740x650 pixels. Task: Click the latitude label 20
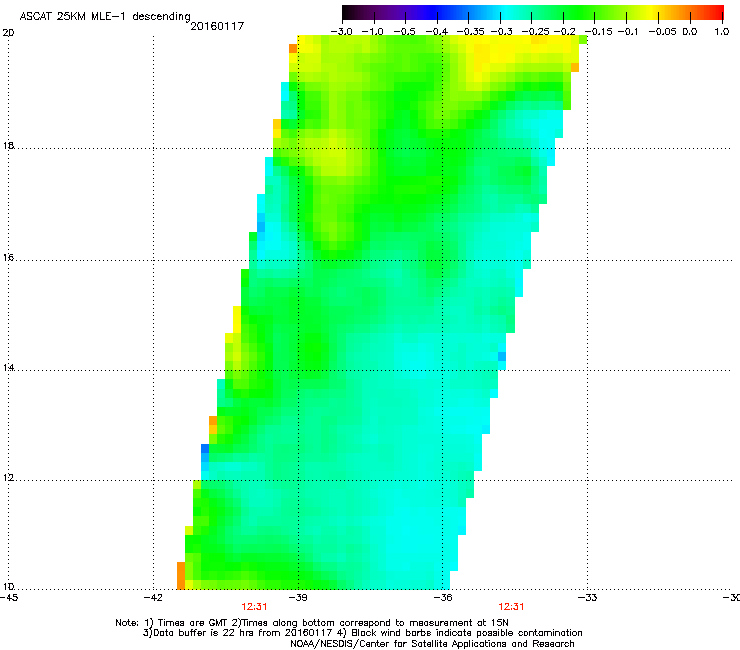[8, 33]
